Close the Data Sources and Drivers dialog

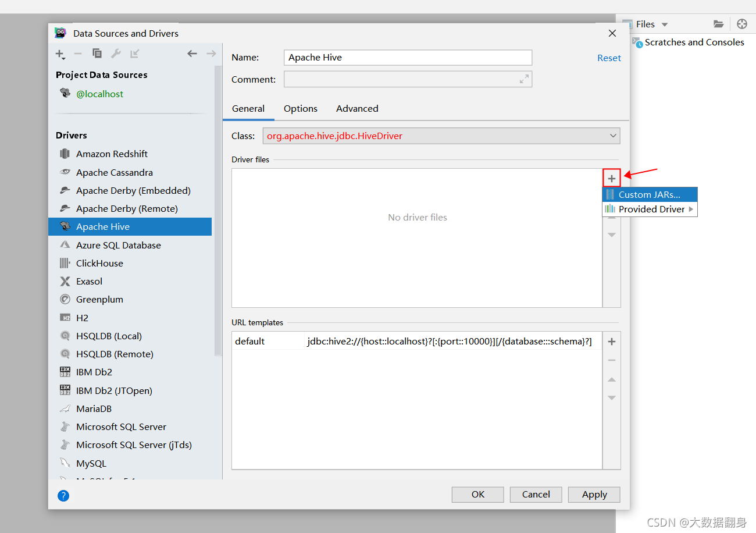[612, 33]
